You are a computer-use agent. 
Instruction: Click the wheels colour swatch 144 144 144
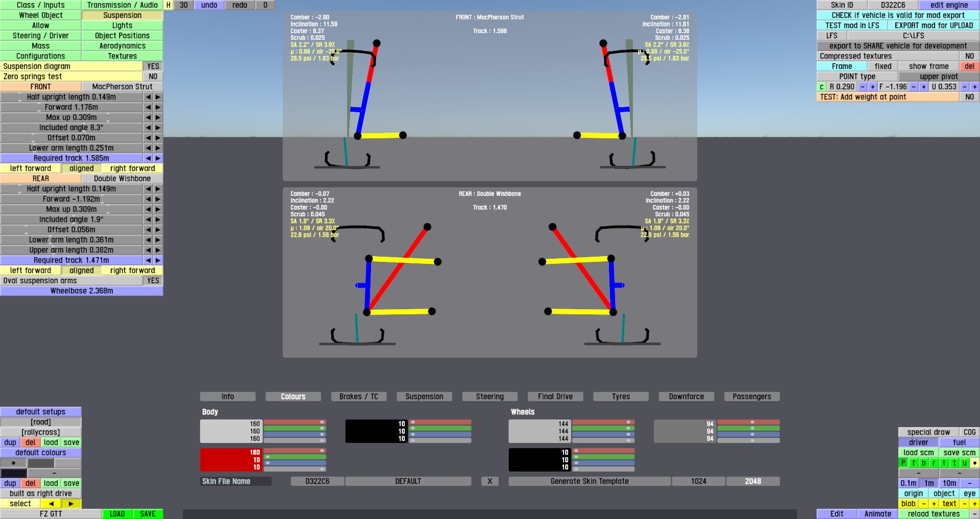click(540, 431)
